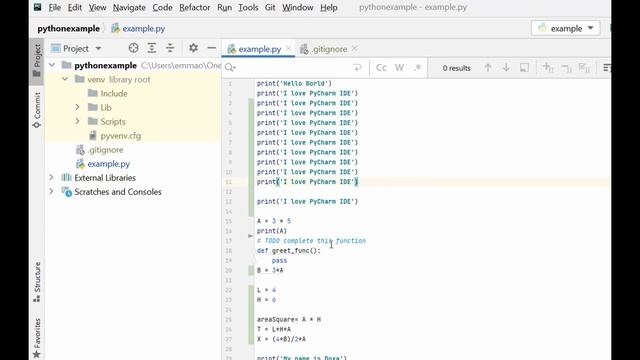Click the open results in find window icon
The height and width of the screenshot is (360, 640).
coord(524,68)
